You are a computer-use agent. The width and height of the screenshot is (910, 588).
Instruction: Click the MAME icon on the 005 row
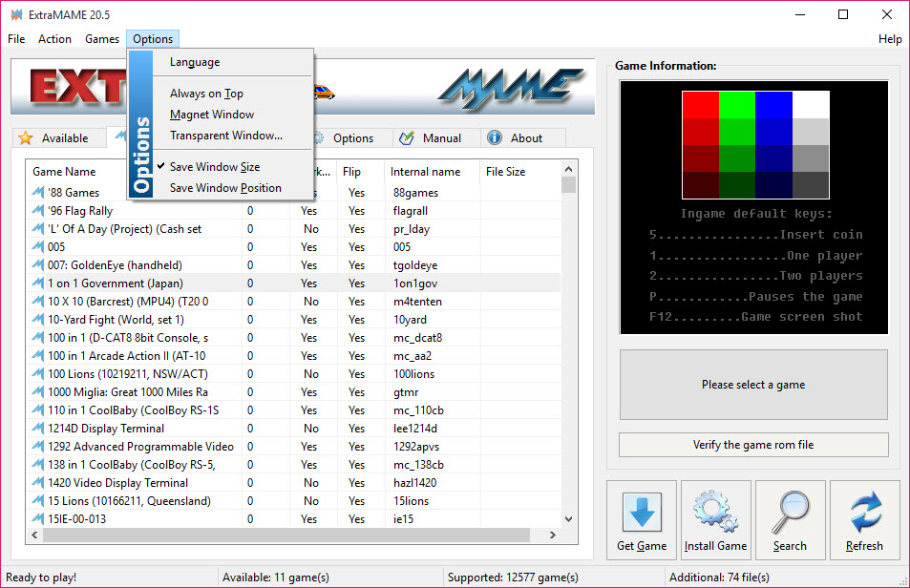coord(38,246)
